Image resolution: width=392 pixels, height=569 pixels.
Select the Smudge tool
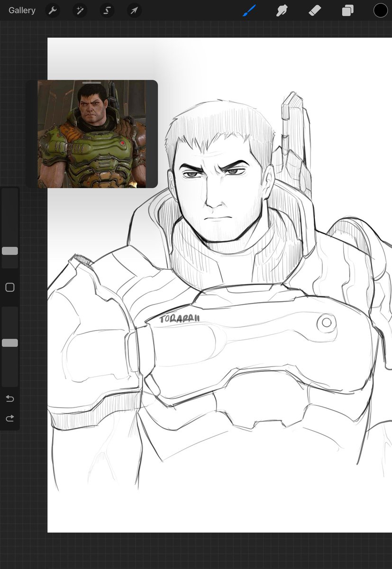283,10
